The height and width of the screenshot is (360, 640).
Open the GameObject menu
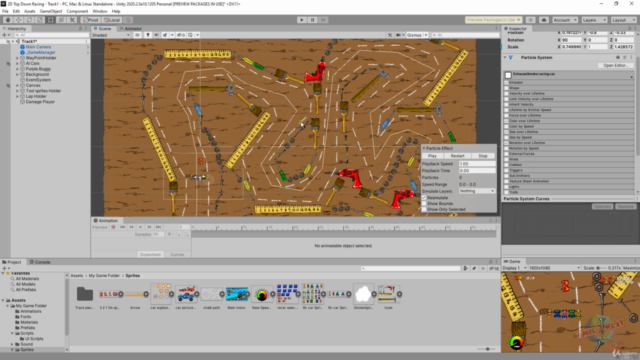(51, 11)
